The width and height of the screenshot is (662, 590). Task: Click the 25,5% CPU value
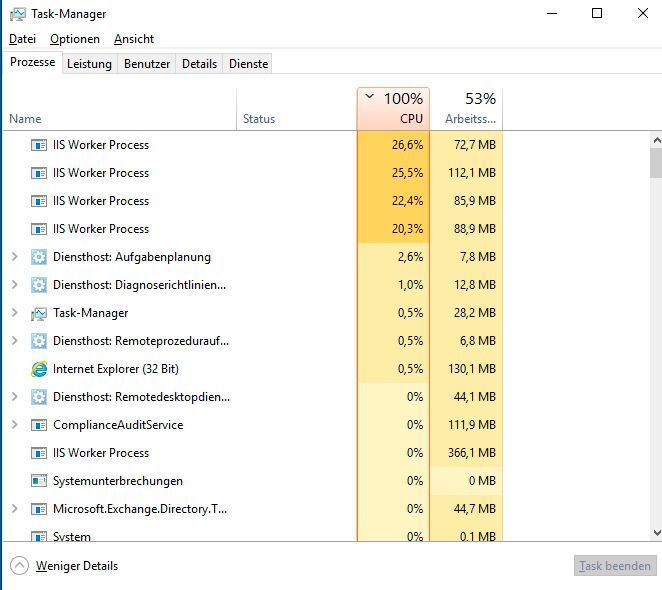pyautogui.click(x=407, y=173)
